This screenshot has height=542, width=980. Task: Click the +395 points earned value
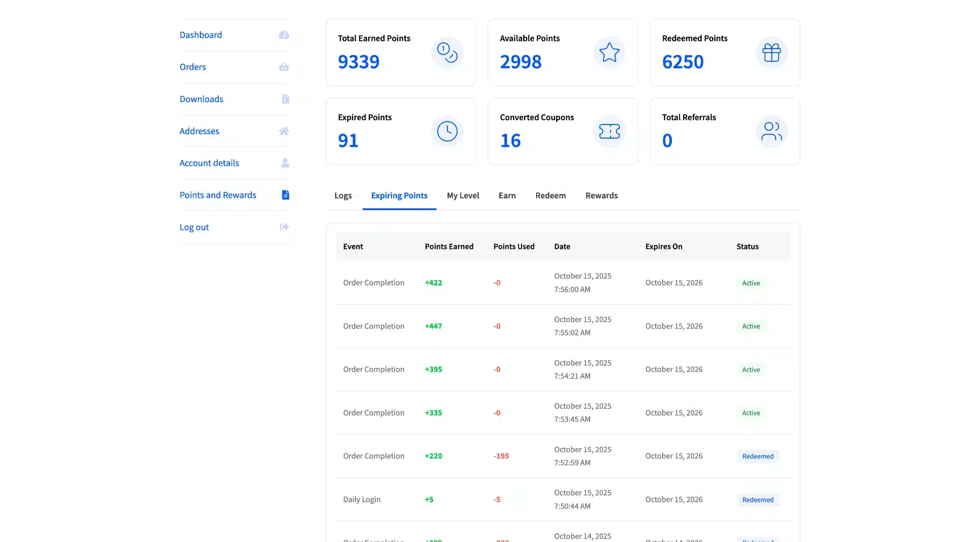pyautogui.click(x=433, y=369)
